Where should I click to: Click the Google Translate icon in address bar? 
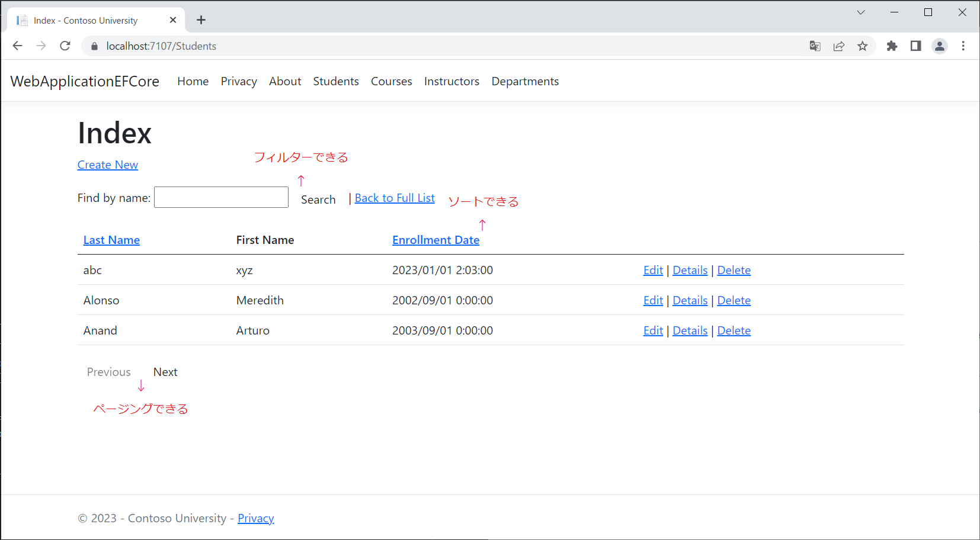tap(815, 46)
